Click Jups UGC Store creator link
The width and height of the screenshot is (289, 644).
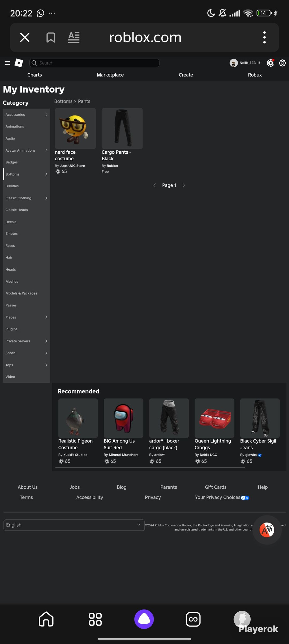pyautogui.click(x=73, y=166)
